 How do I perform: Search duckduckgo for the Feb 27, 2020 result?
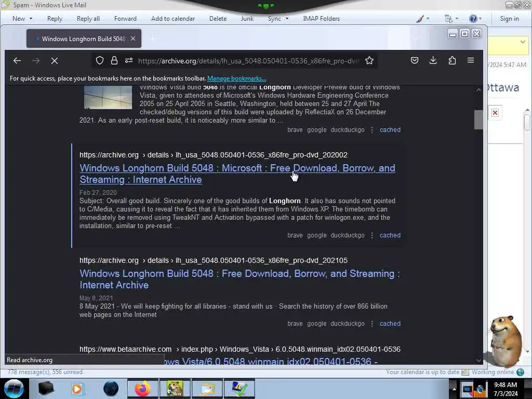tap(348, 235)
